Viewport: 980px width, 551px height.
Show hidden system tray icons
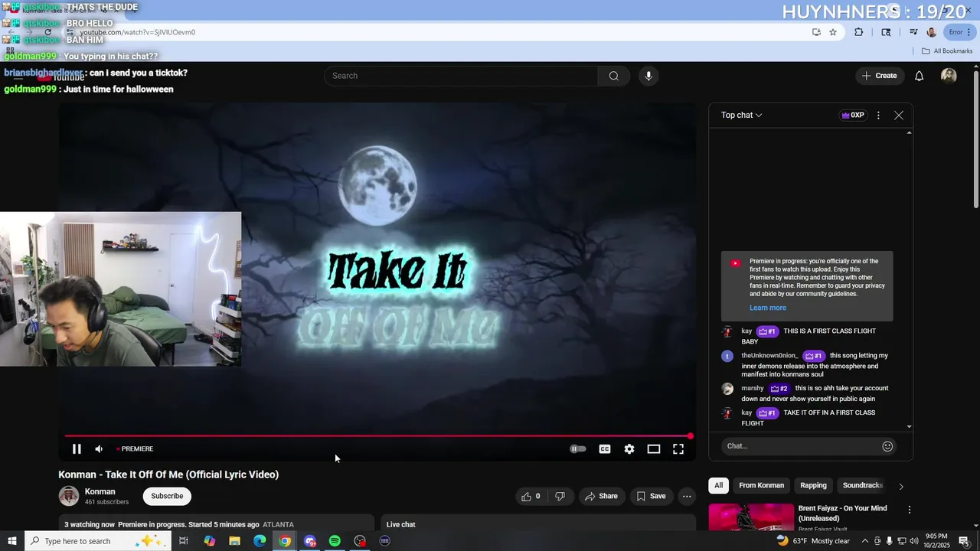point(865,541)
